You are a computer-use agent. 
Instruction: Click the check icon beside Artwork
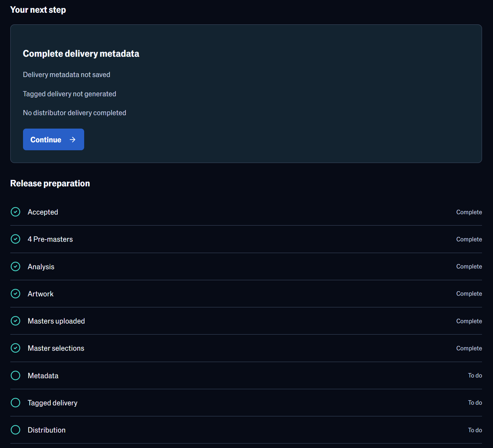coord(15,294)
